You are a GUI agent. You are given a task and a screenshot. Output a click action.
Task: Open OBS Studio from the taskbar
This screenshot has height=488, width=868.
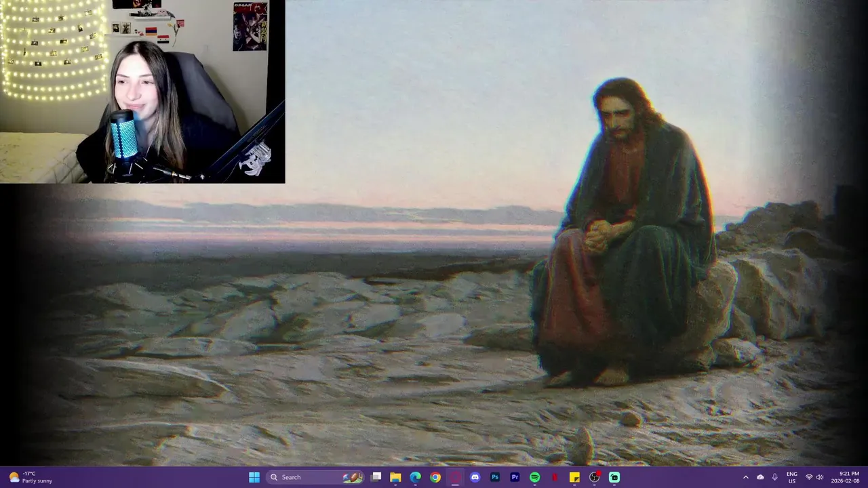point(595,477)
